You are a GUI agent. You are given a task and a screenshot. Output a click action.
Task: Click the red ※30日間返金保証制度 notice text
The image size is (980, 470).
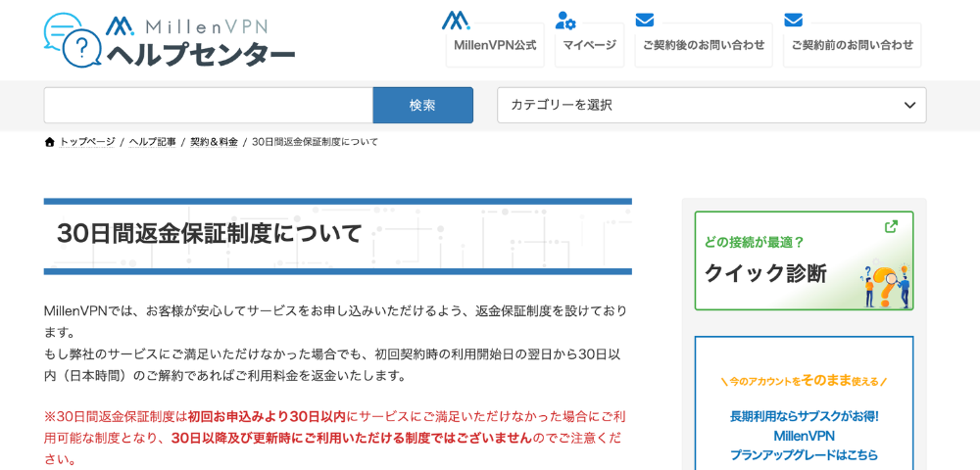[x=332, y=438]
